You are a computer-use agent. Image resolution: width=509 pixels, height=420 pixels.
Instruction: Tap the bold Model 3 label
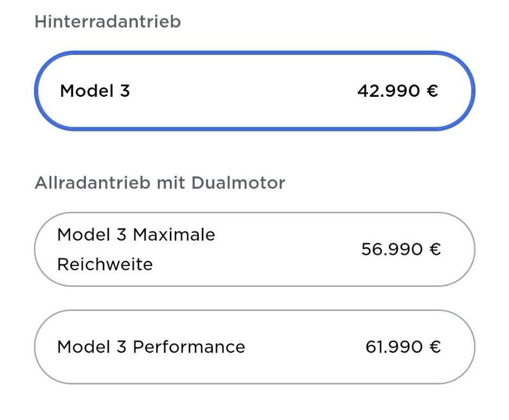[95, 90]
